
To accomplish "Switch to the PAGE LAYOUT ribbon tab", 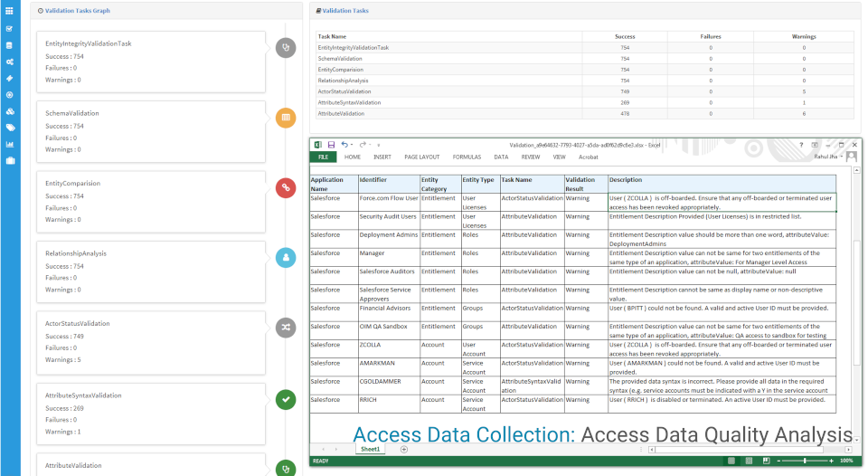I will tap(422, 157).
